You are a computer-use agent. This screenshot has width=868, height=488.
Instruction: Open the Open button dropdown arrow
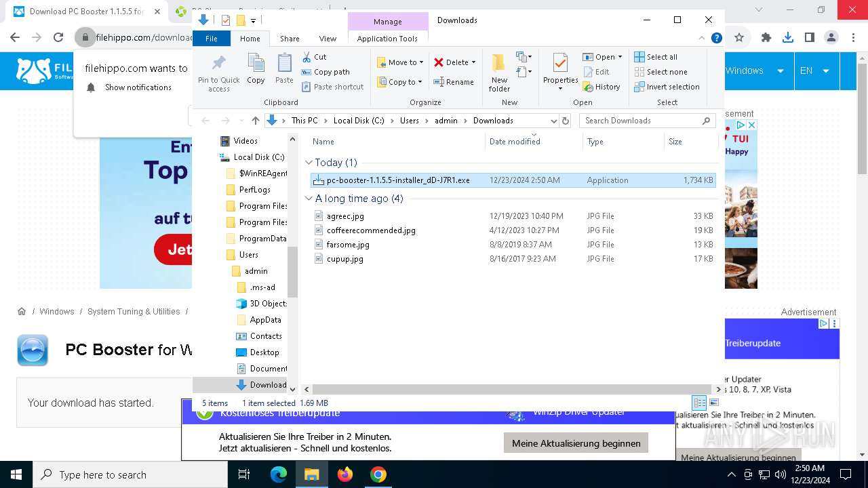pyautogui.click(x=620, y=57)
